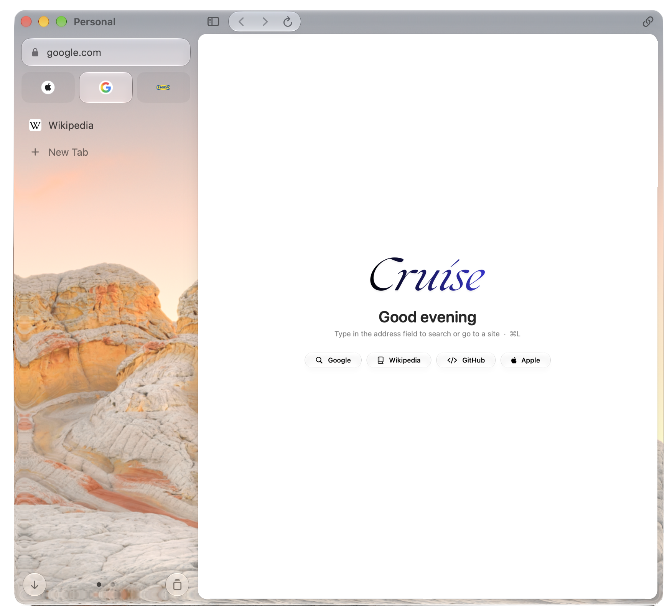The width and height of the screenshot is (672, 616).
Task: Copy page link with chain icon
Action: tap(648, 21)
